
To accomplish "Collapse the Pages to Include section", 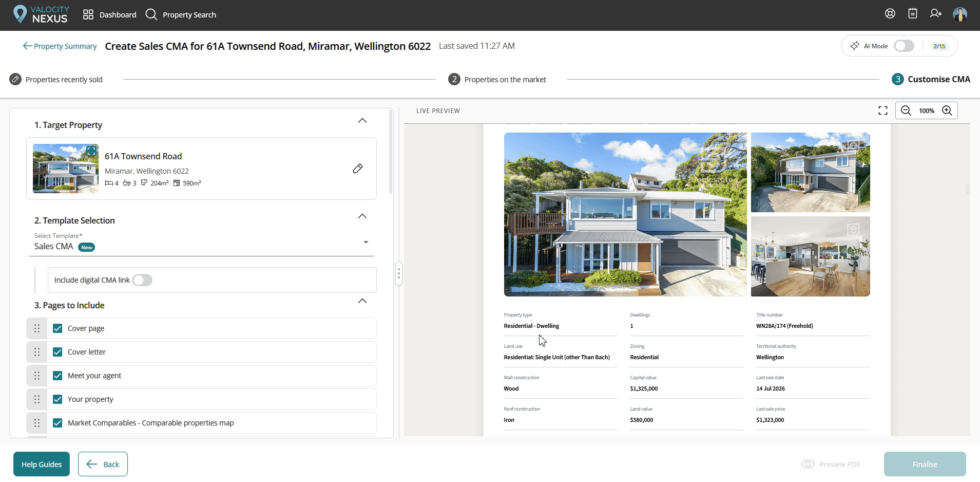I will point(362,301).
